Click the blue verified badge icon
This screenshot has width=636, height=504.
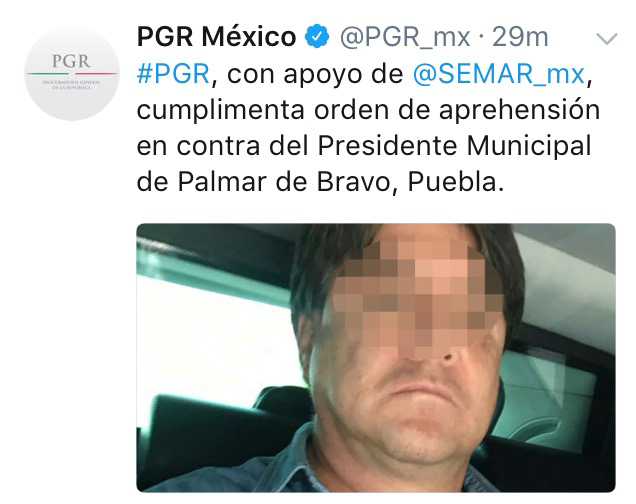(317, 36)
